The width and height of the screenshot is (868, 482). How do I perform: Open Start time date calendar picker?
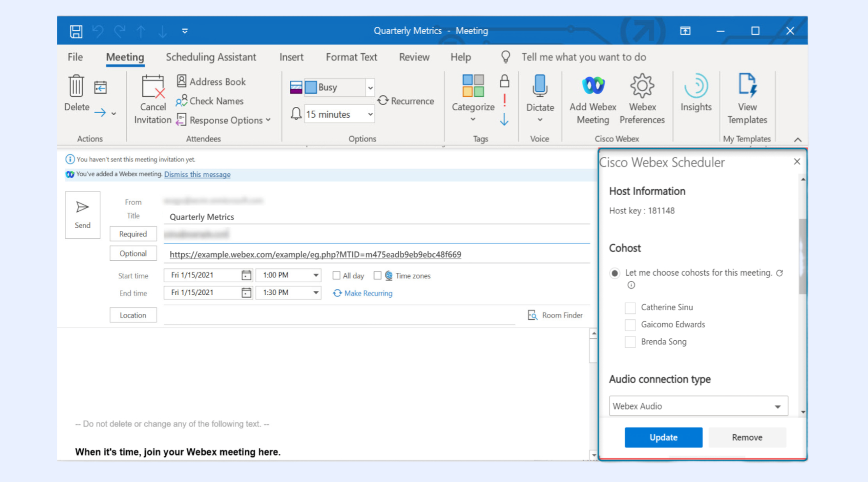tap(246, 275)
